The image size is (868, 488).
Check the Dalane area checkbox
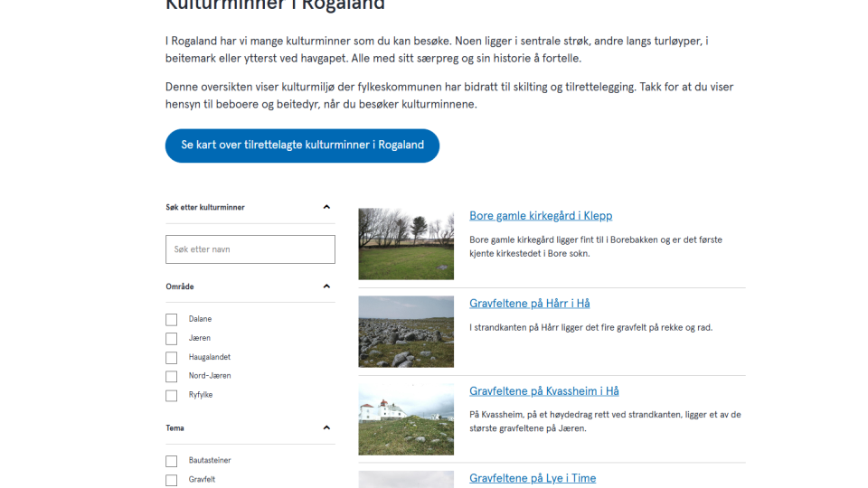172,320
